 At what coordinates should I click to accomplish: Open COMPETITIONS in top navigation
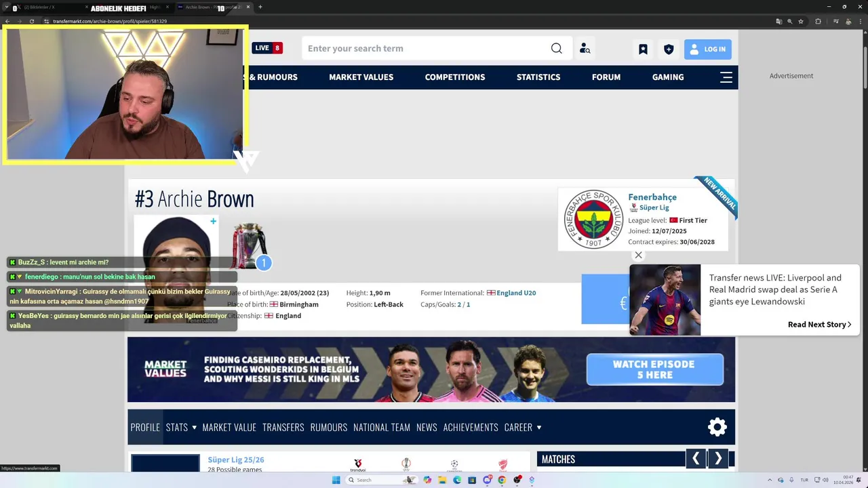point(455,77)
